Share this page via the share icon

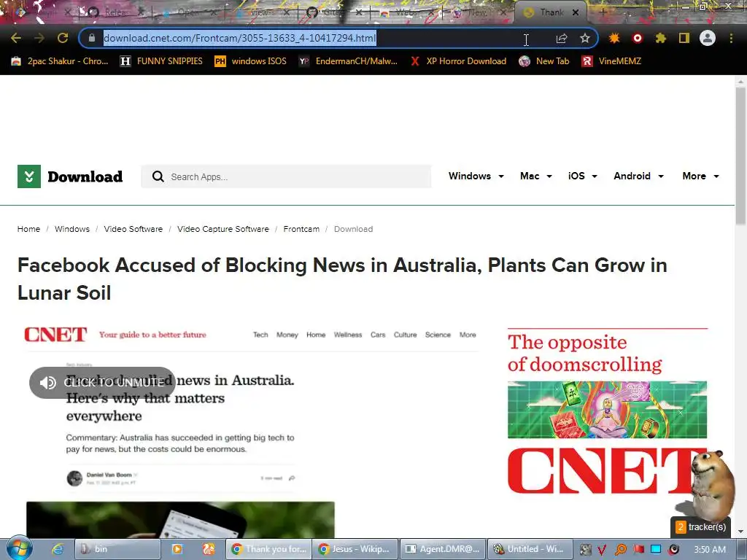562,38
